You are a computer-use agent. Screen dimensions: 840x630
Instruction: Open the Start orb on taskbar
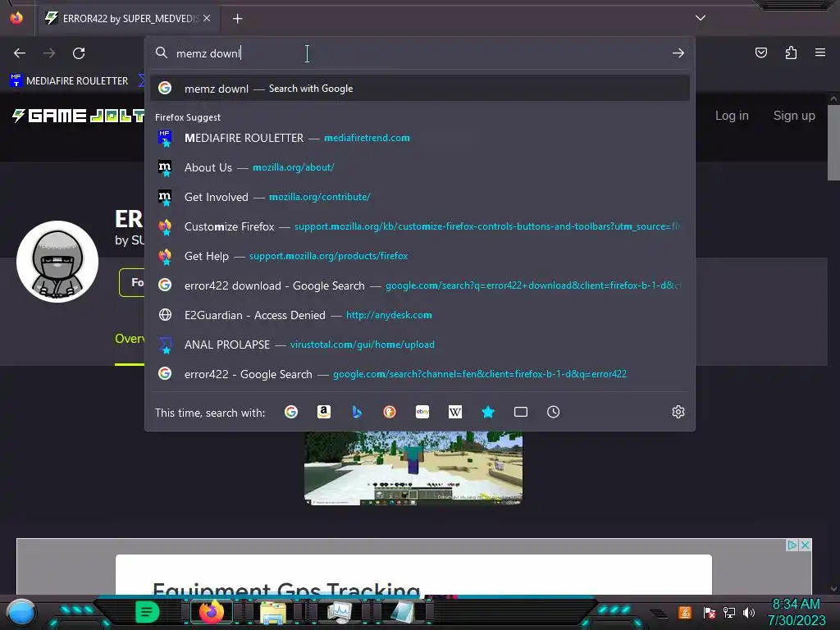click(x=21, y=612)
